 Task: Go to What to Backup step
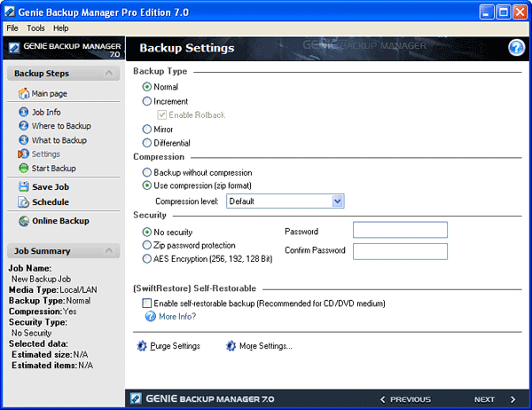59,140
